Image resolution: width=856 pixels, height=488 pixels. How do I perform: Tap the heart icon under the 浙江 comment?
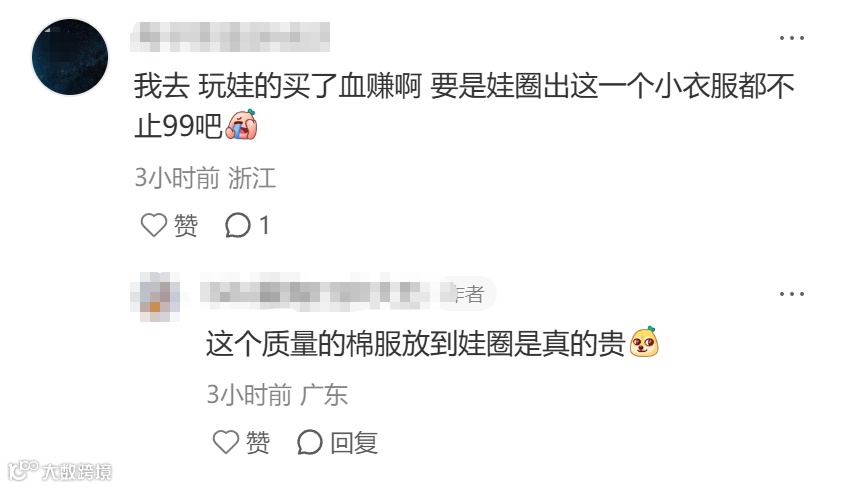point(153,225)
